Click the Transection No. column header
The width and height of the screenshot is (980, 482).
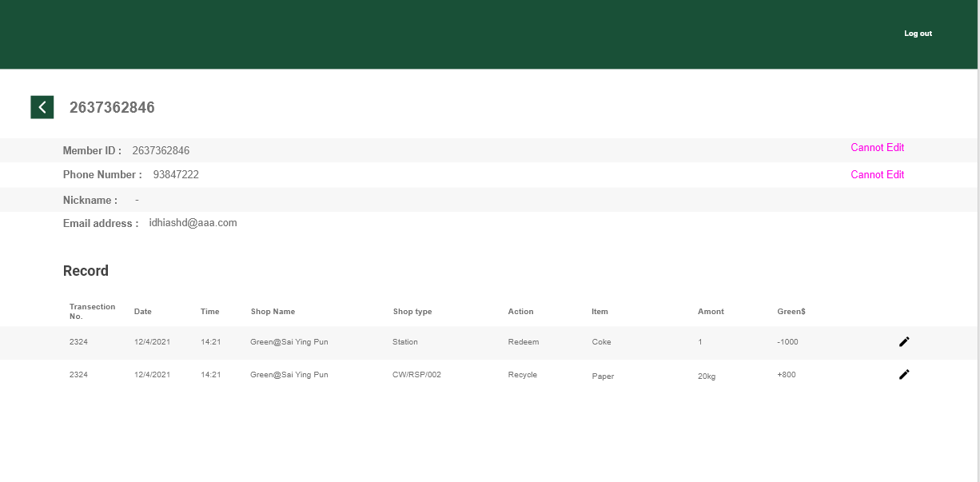[92, 312]
